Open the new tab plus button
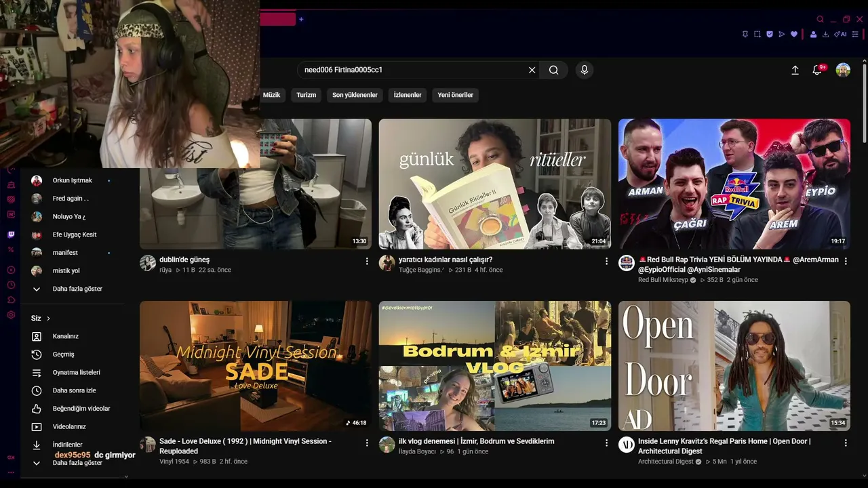Image resolution: width=868 pixels, height=488 pixels. coord(301,19)
